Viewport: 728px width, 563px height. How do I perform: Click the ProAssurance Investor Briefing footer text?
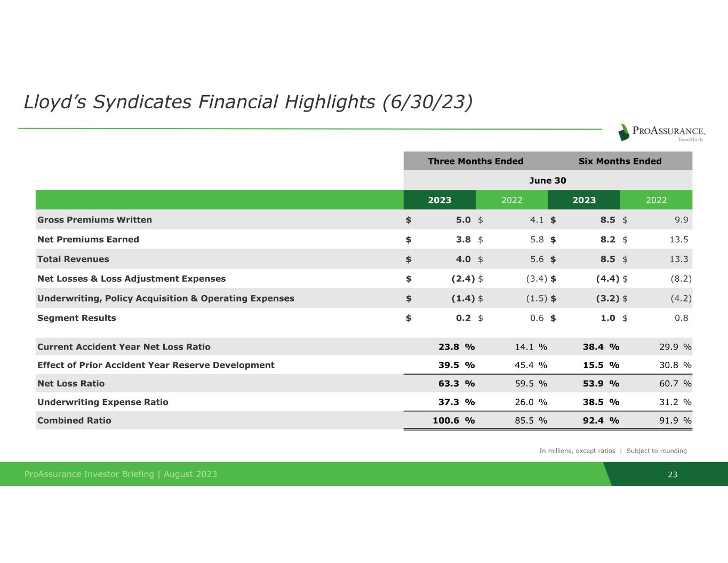click(x=121, y=474)
